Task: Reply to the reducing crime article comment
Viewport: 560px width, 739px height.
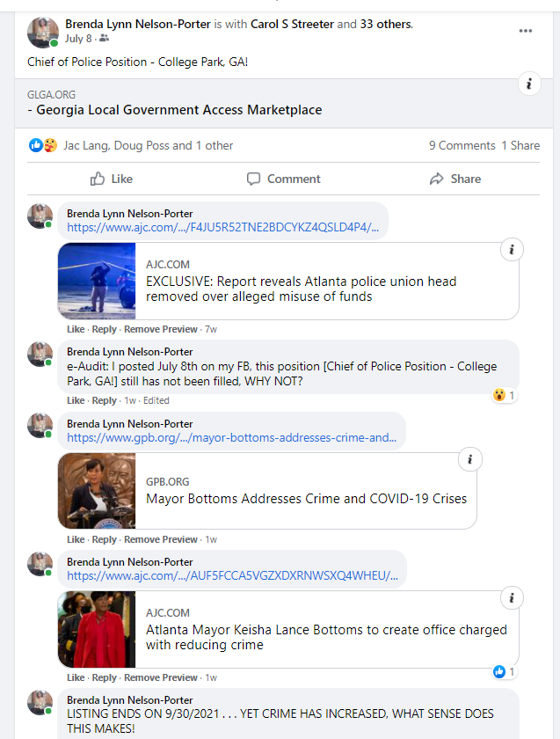Action: [104, 677]
